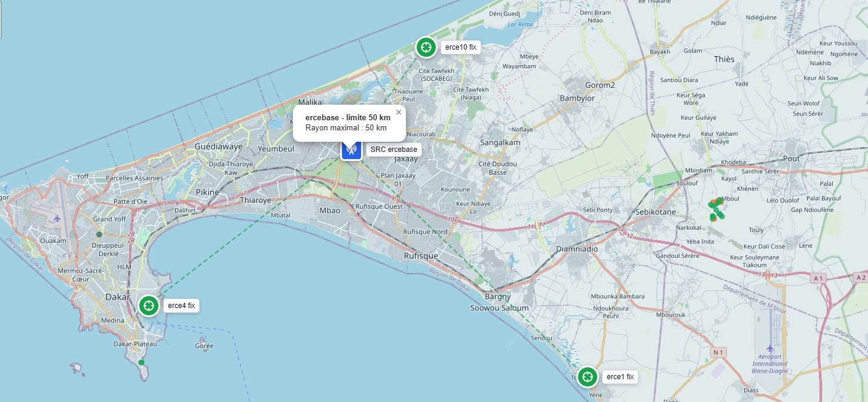The image size is (868, 402).
Task: Click the "Thiès" city label
Action: click(x=724, y=59)
